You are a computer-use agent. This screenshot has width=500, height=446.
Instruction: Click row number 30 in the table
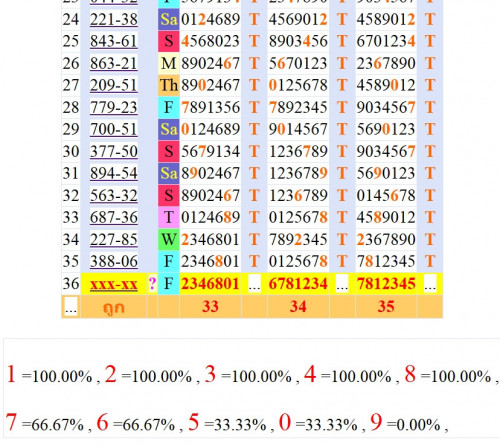[71, 151]
